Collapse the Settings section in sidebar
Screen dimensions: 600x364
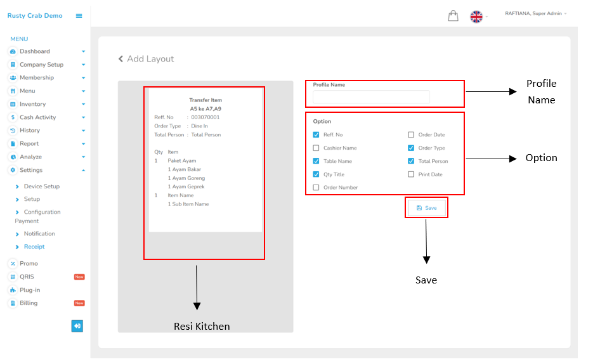click(x=83, y=171)
